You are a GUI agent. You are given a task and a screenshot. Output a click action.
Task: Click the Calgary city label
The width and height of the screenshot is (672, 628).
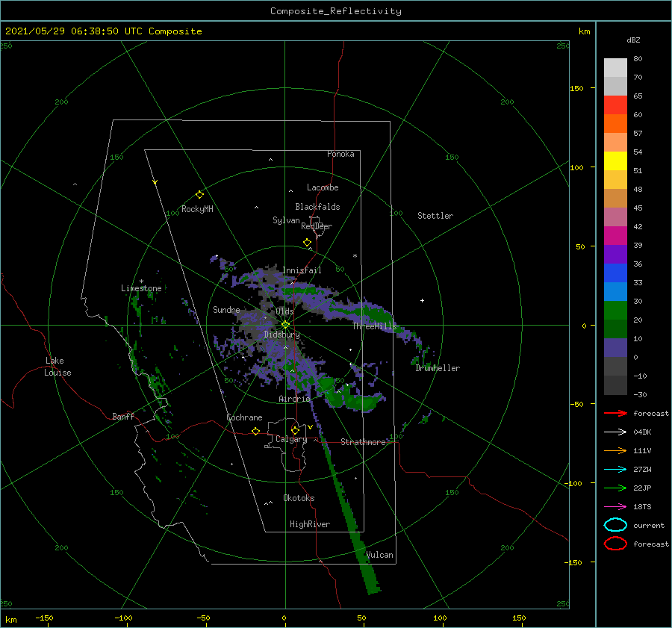(x=291, y=439)
